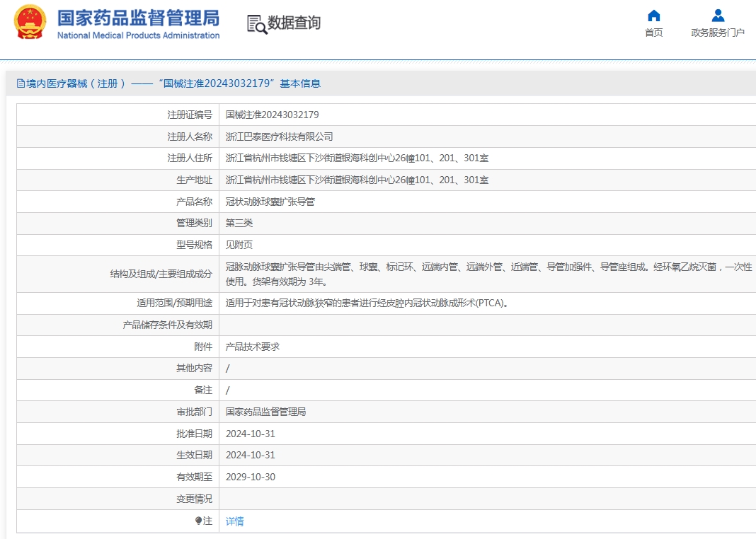Viewport: 756px width, 539px height.
Task: Click the 国家药品监督管理局 header title
Action: (138, 18)
